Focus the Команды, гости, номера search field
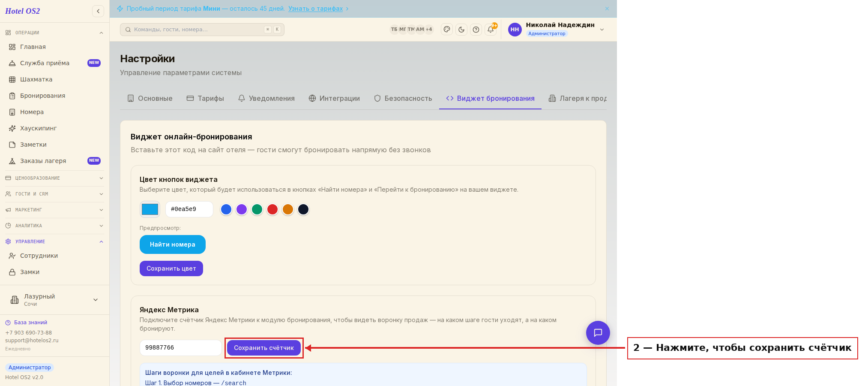This screenshot has height=386, width=868. (202, 30)
